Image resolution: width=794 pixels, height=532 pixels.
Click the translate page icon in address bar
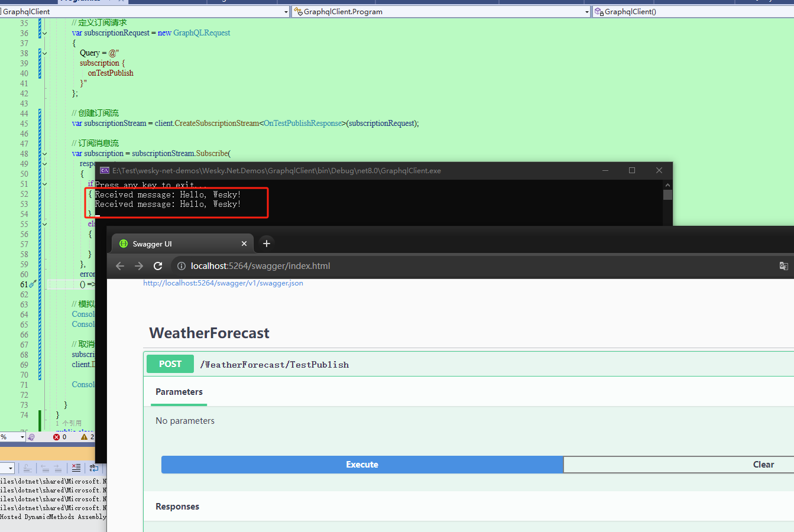[784, 266]
